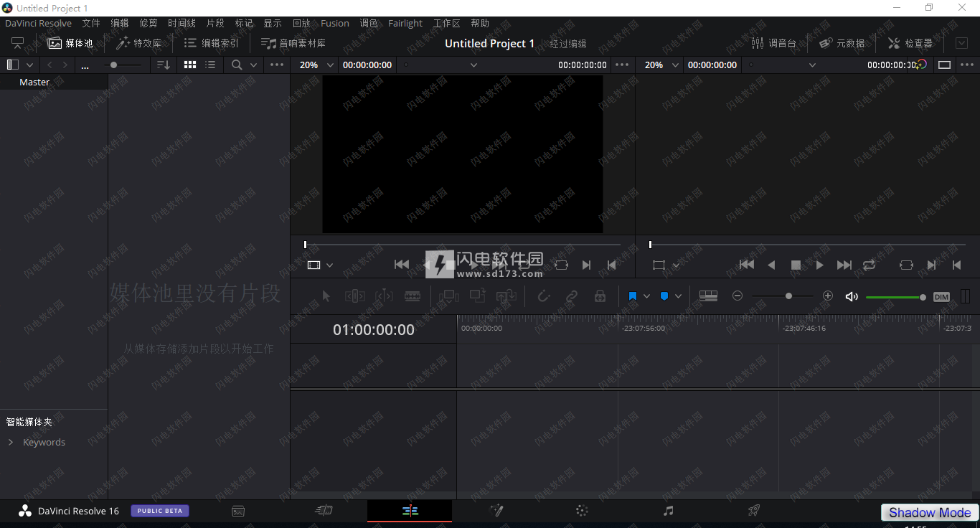
Task: Expand the far-right panel expand arrow
Action: [x=961, y=43]
